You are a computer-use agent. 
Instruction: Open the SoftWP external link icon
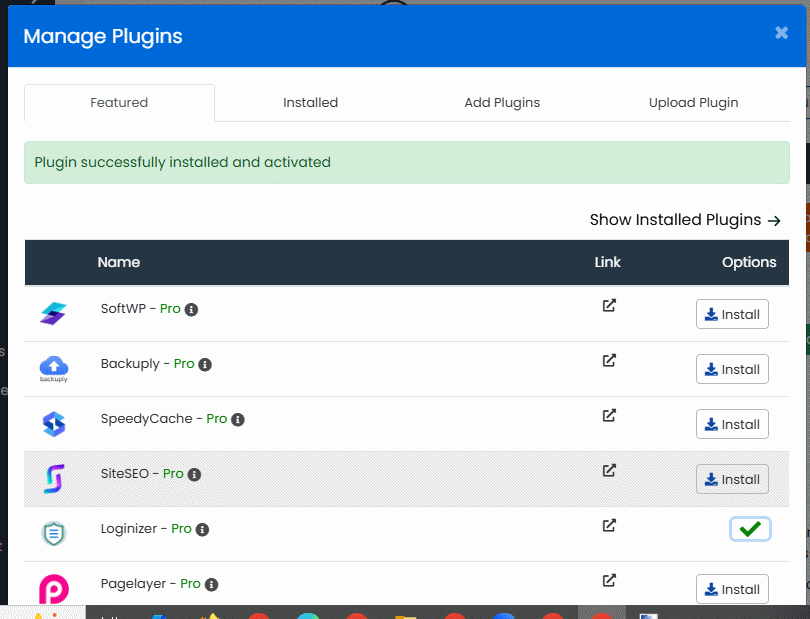(609, 305)
